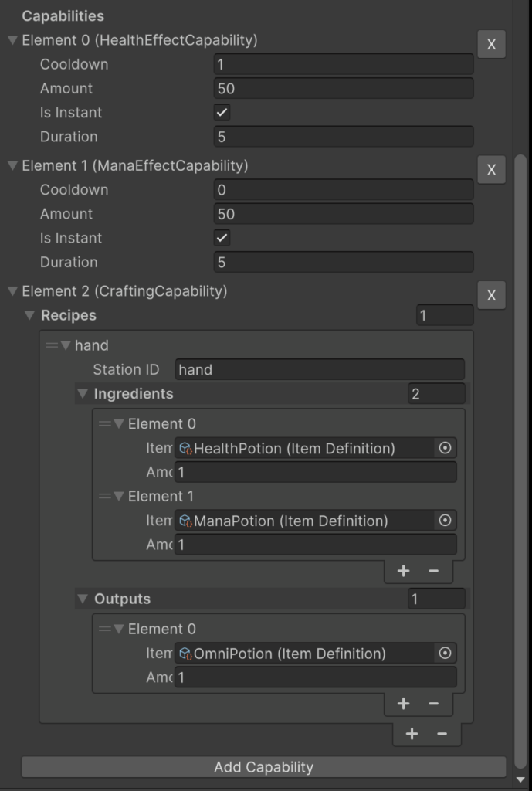Image resolution: width=532 pixels, height=791 pixels.
Task: Collapse the Recipes list foldout
Action: pos(30,315)
